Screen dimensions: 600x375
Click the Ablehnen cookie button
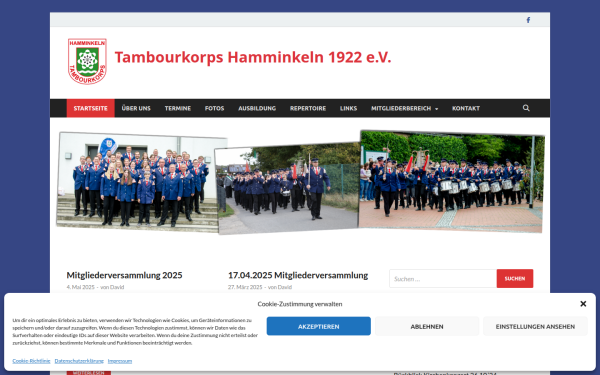pos(427,326)
